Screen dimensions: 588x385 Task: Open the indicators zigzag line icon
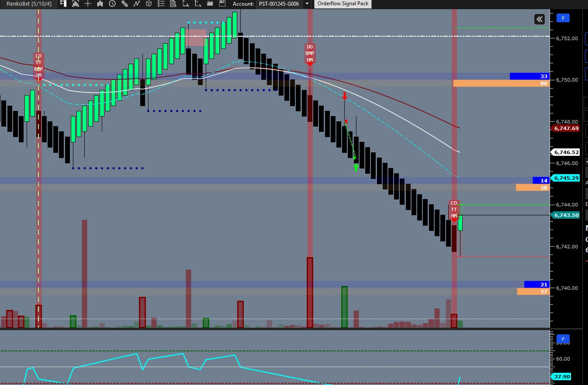[137, 3]
